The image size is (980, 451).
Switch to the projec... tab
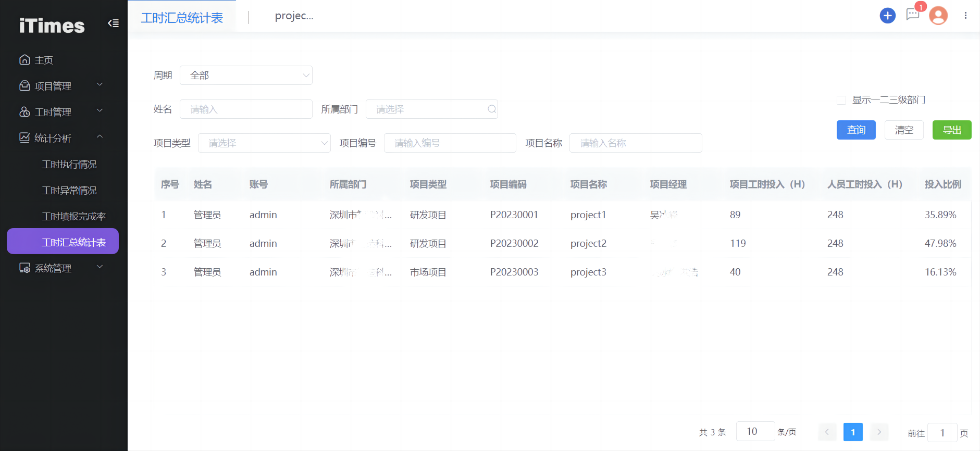click(x=294, y=16)
